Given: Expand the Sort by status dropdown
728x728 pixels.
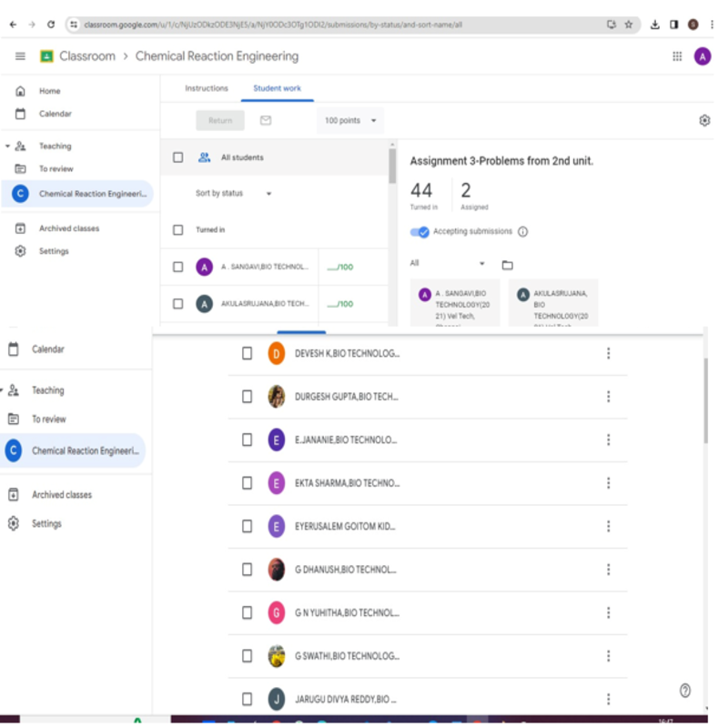Looking at the screenshot, I should click(x=233, y=194).
